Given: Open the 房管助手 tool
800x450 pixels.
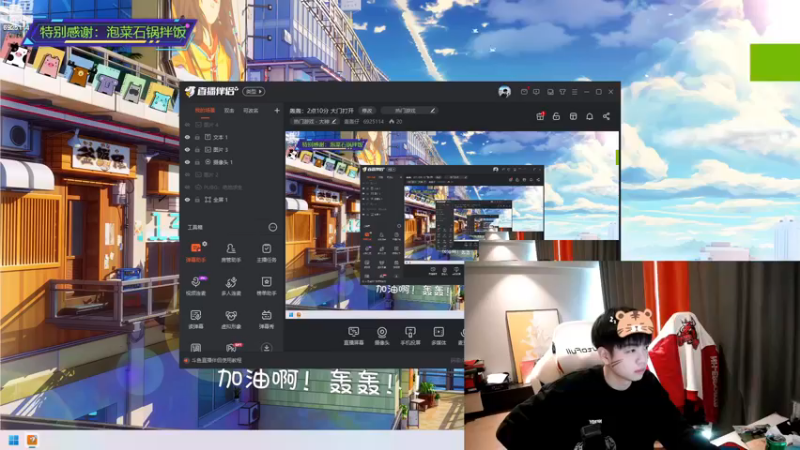Looking at the screenshot, I should click(x=231, y=252).
